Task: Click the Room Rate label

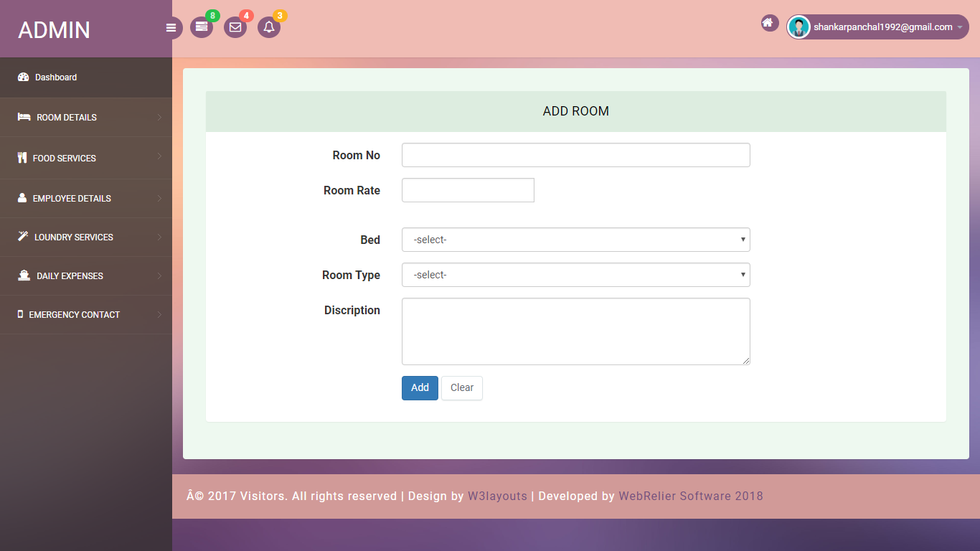Action: tap(352, 190)
